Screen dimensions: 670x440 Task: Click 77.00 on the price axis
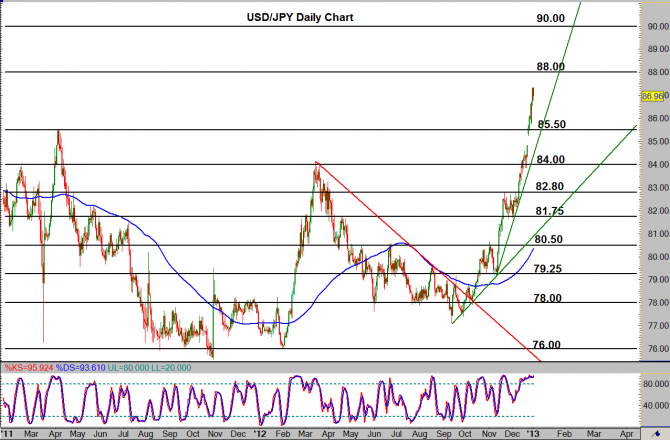point(658,326)
